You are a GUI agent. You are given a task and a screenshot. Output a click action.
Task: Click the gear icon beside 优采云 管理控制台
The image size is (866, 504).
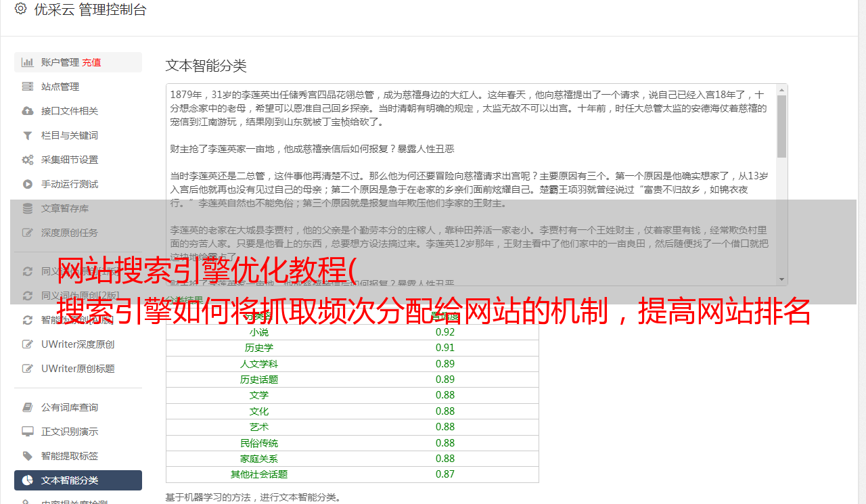20,9
